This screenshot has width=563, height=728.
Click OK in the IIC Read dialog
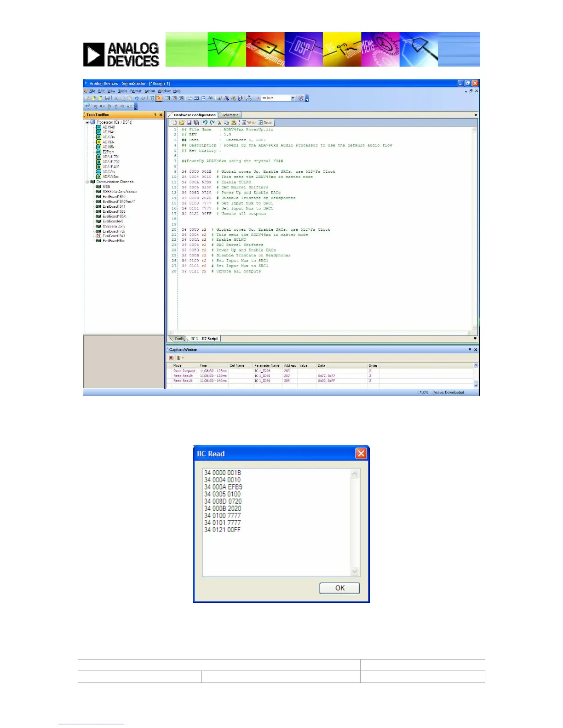pyautogui.click(x=339, y=588)
